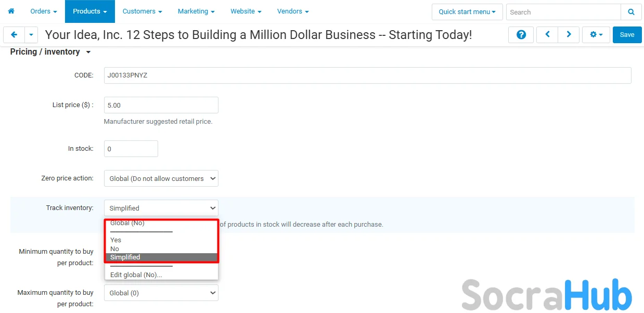
Task: Collapse the Pricing / inventory section
Action: [x=88, y=52]
